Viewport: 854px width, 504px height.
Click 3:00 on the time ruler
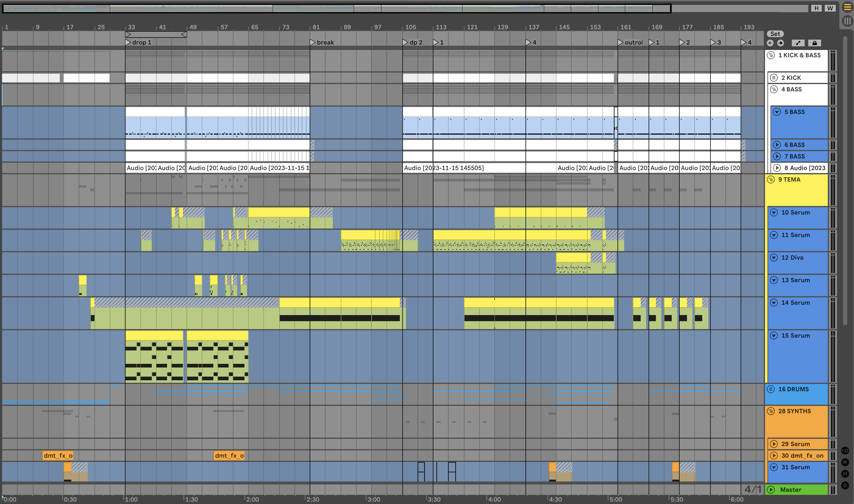[374, 499]
